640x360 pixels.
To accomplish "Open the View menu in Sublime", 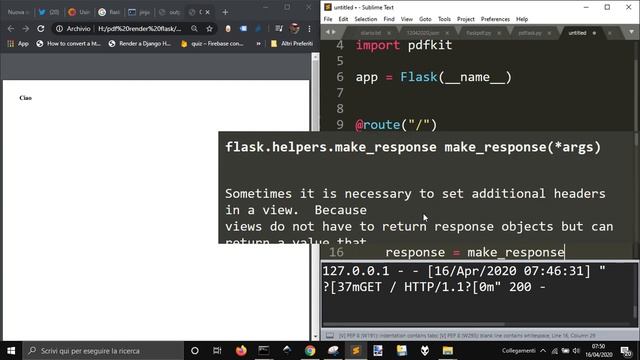I will 407,19.
